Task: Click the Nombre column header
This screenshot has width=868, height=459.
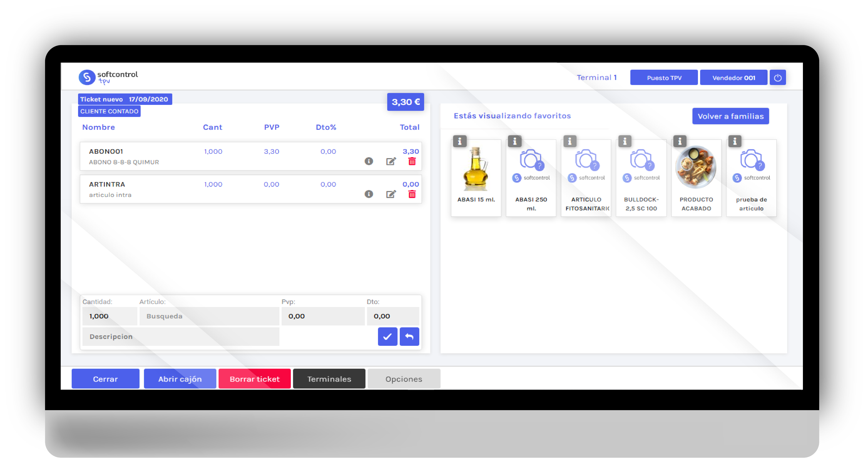Action: coord(98,127)
